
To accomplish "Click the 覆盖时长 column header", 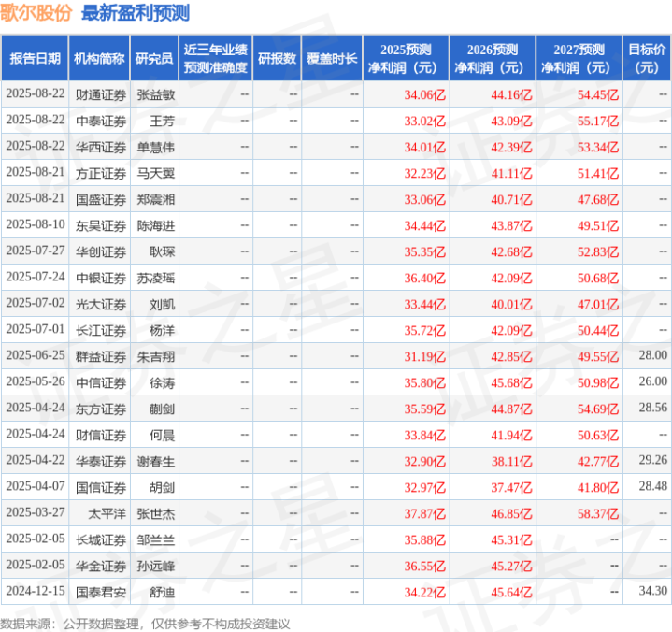I will pos(332,58).
